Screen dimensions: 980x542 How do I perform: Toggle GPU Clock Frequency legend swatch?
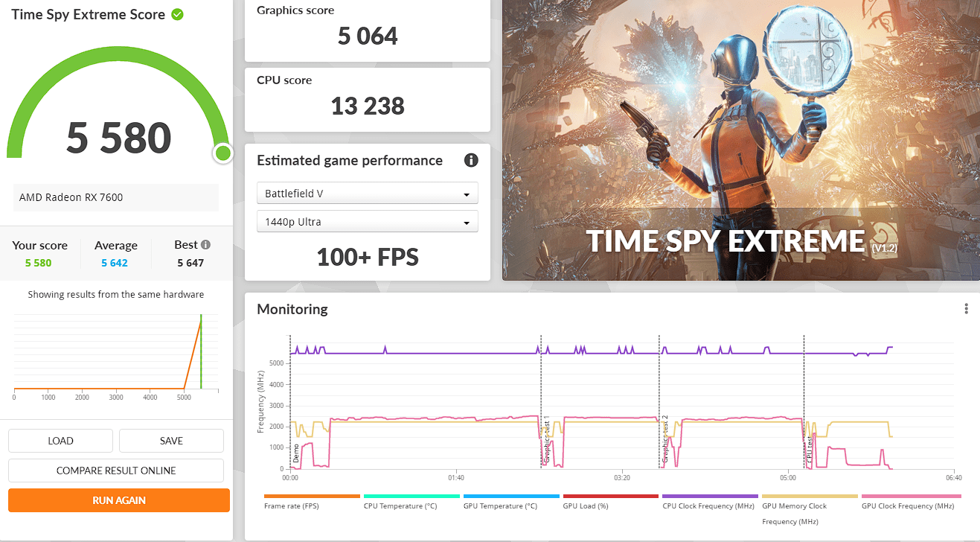tap(912, 496)
